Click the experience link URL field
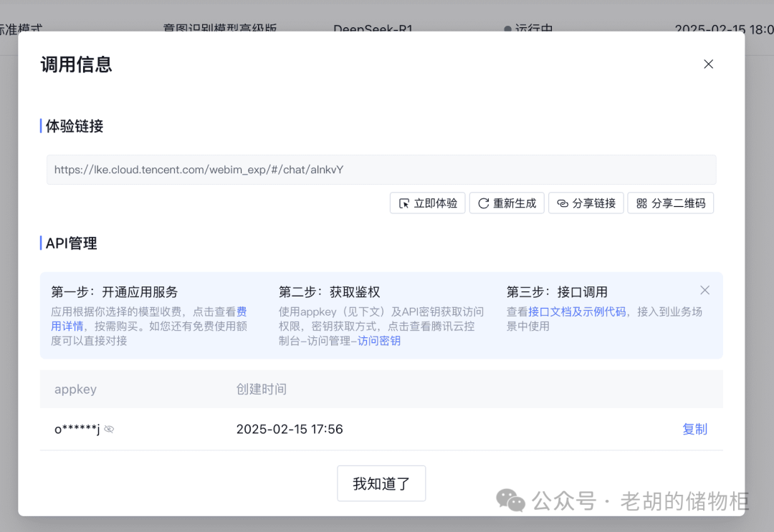 coord(381,170)
